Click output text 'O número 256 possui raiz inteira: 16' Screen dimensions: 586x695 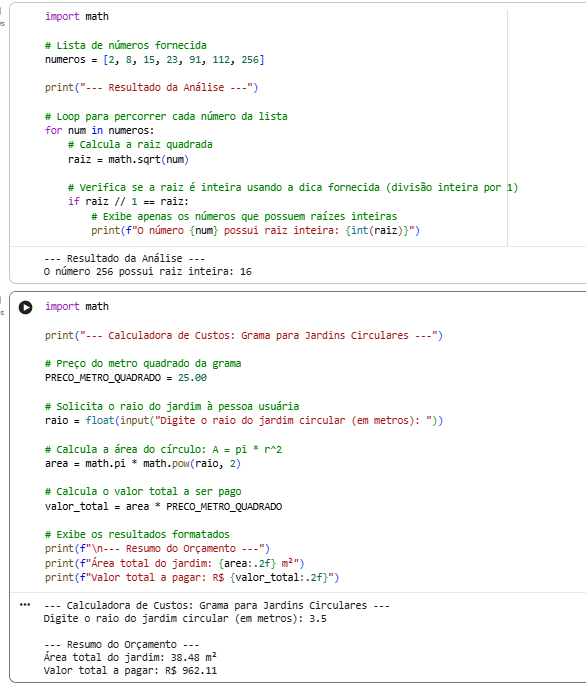[x=148, y=271]
